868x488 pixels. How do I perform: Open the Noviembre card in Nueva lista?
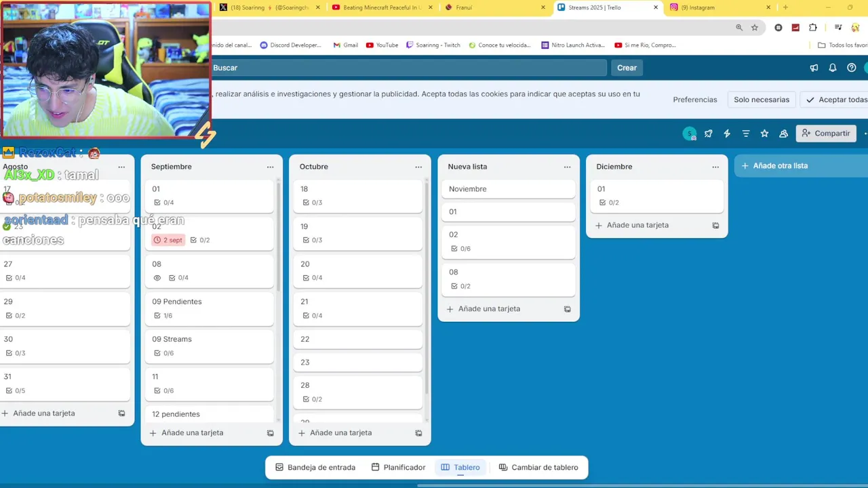point(508,189)
